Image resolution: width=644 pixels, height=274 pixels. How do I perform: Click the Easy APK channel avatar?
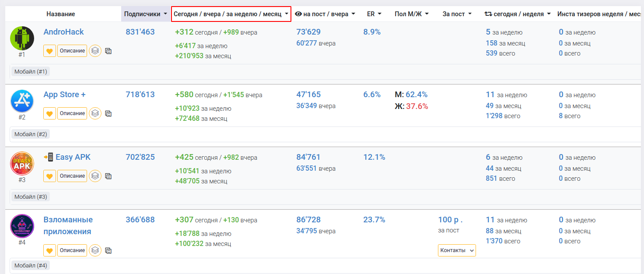(x=22, y=164)
